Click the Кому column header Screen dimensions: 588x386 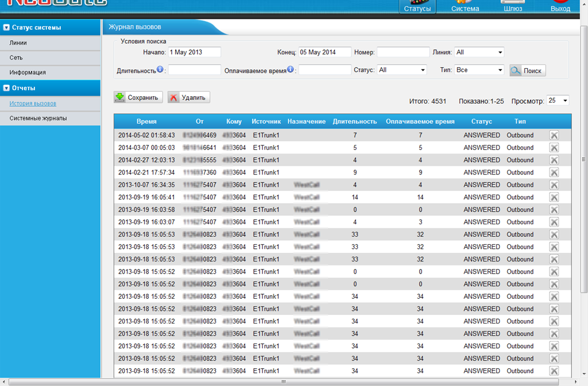coord(234,121)
